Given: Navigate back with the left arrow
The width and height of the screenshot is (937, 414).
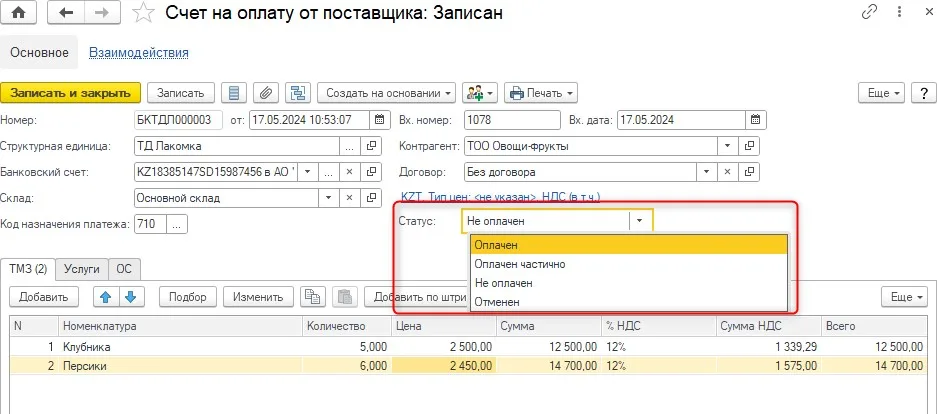Looking at the screenshot, I should (x=66, y=13).
